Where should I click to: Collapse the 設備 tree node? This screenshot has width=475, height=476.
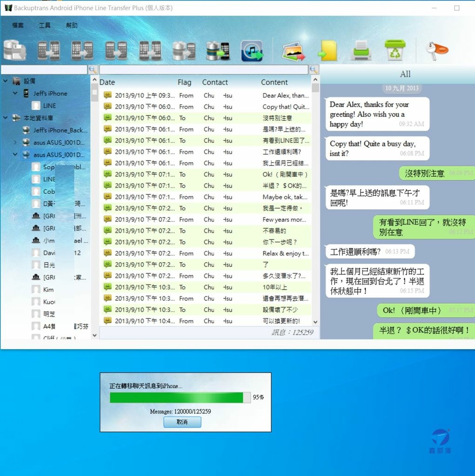[x=6, y=81]
